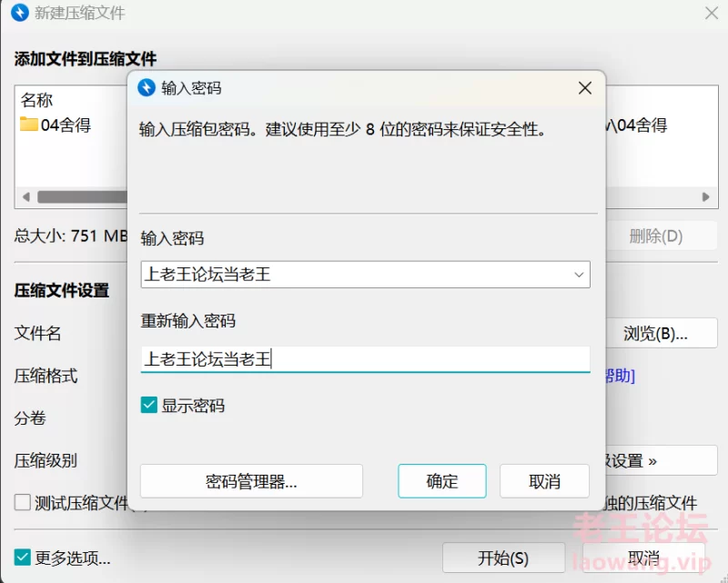The width and height of the screenshot is (728, 583).
Task: Click the 文件名 label
Action: pyautogui.click(x=37, y=333)
